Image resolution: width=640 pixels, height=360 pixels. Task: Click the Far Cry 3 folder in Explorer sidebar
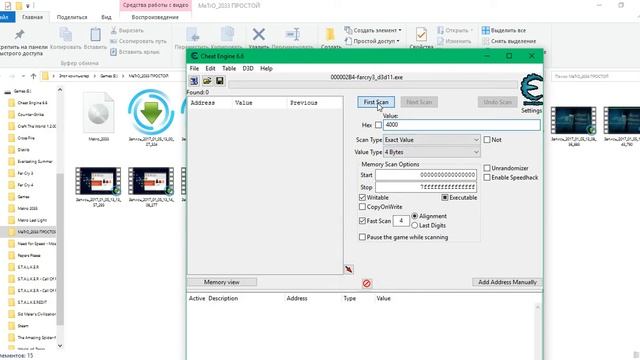click(25, 173)
